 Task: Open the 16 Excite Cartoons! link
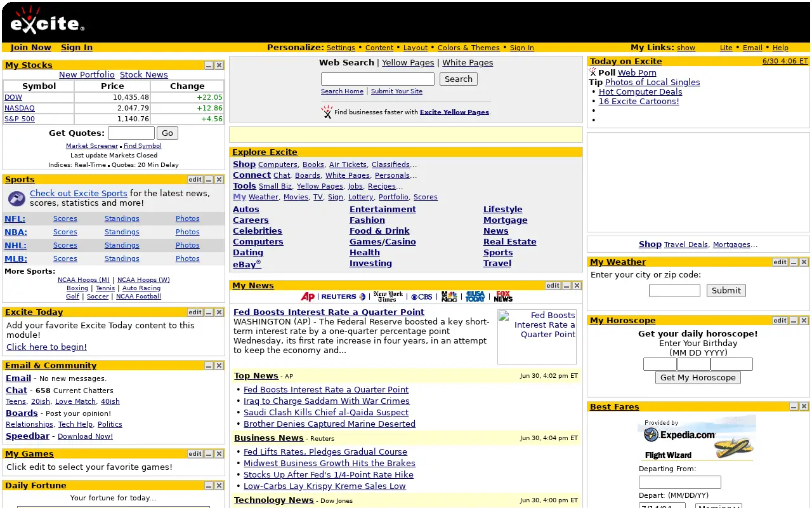639,102
